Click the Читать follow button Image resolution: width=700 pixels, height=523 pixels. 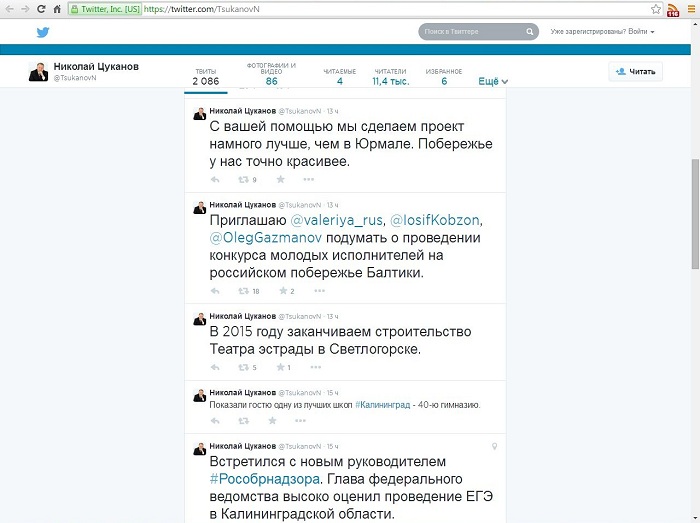[x=635, y=71]
